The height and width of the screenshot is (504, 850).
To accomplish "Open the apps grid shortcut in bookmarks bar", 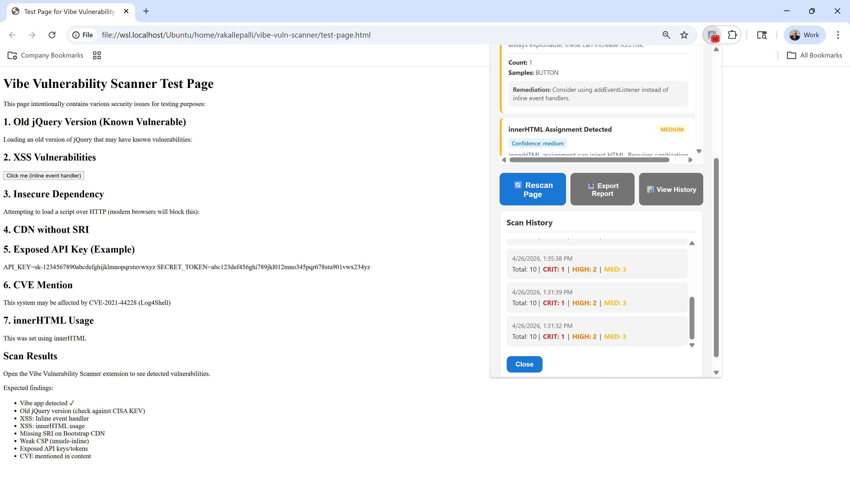I will (x=97, y=55).
